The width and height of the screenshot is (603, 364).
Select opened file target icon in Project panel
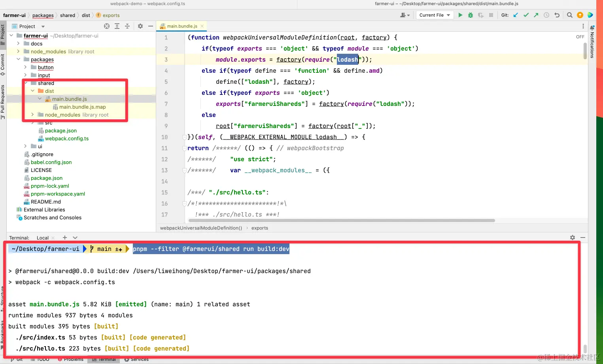click(x=107, y=26)
